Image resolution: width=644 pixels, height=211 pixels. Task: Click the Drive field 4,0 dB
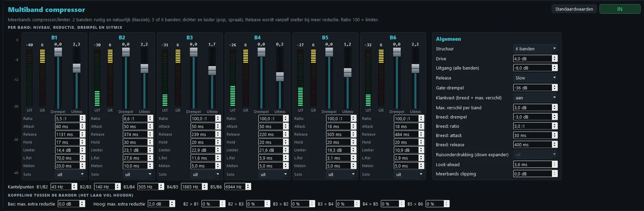(x=535, y=59)
